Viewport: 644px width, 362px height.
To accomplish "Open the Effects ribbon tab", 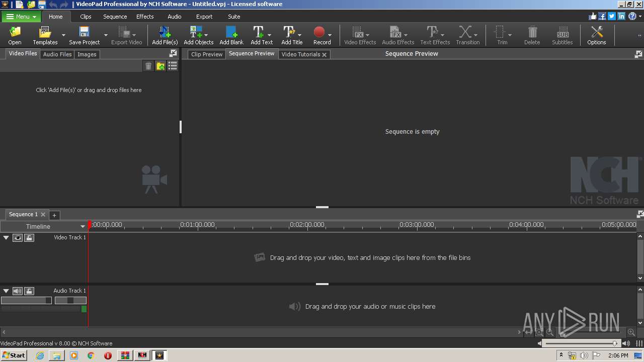I will click(145, 17).
